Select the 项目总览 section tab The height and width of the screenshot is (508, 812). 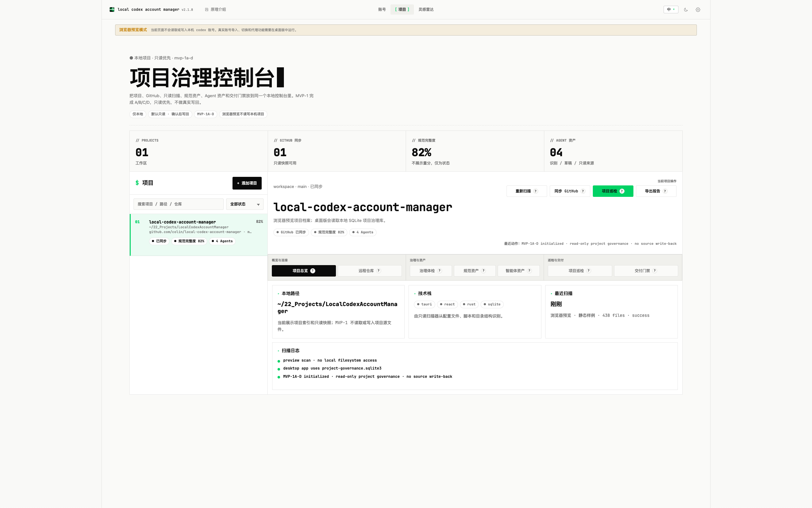(304, 271)
